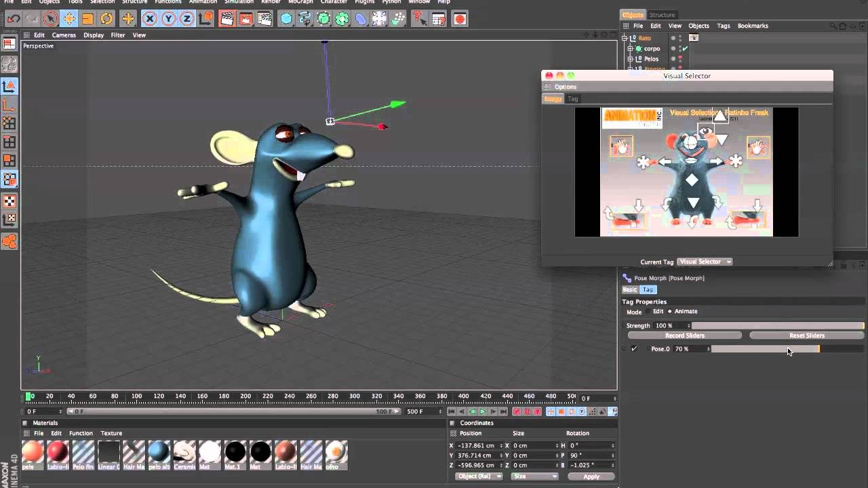Select Basic tab of Pose Morph

[x=630, y=289]
